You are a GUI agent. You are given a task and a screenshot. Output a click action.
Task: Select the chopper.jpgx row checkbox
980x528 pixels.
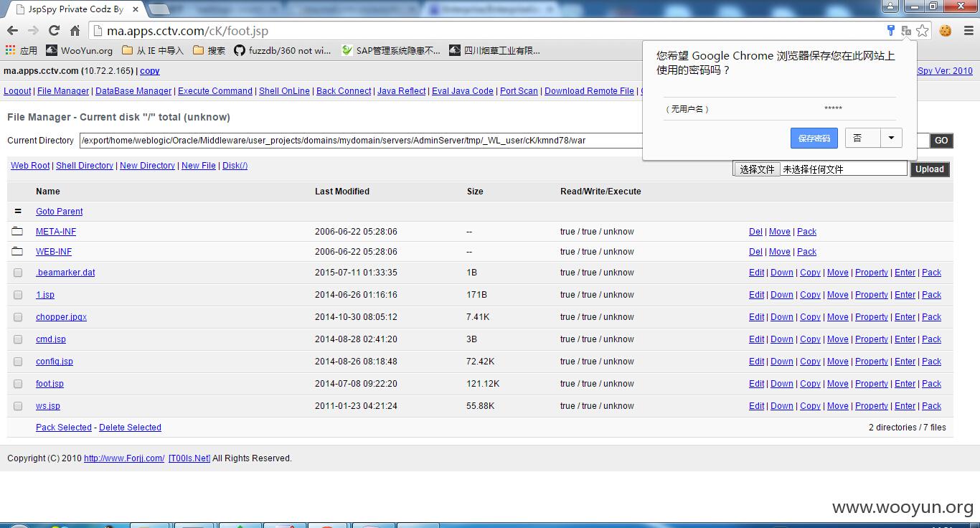(x=18, y=317)
